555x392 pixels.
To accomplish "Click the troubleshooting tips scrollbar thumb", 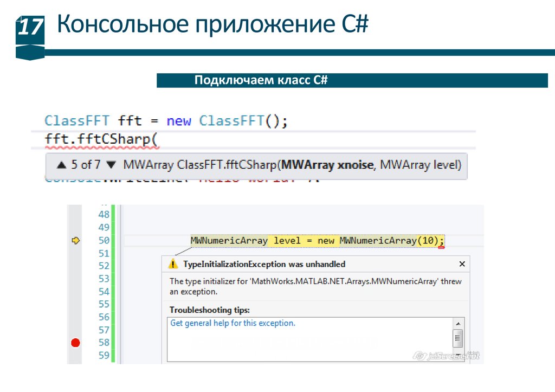I will pos(458,339).
